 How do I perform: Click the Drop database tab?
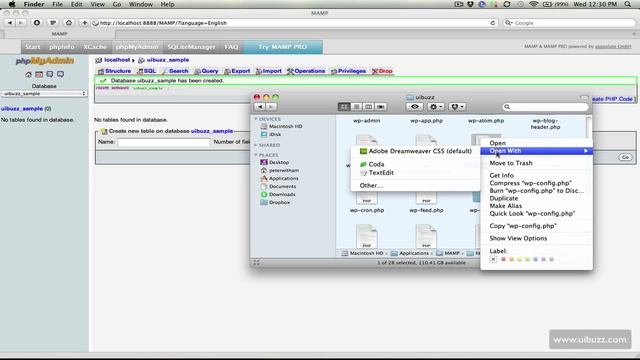tap(382, 71)
